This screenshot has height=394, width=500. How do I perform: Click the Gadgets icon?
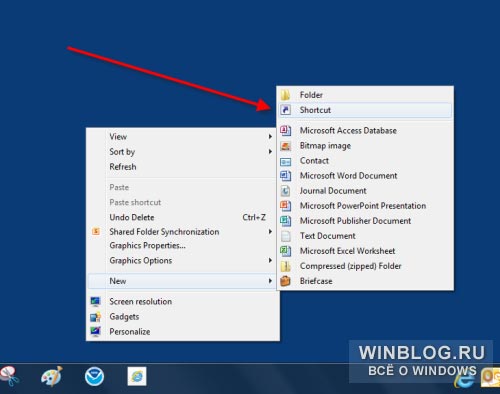coord(95,316)
